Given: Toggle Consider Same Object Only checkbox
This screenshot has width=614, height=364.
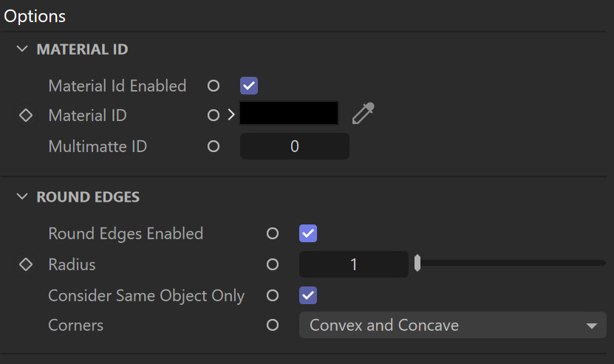Looking at the screenshot, I should pyautogui.click(x=308, y=295).
